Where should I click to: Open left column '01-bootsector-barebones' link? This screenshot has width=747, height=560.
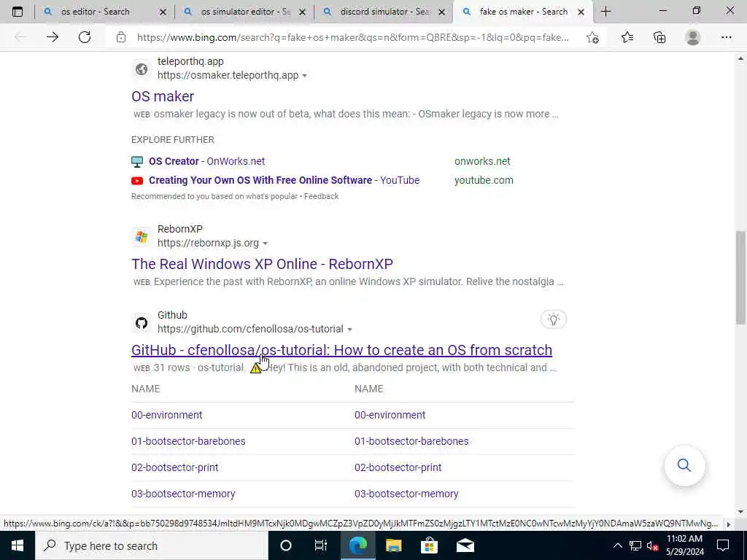[x=188, y=441]
